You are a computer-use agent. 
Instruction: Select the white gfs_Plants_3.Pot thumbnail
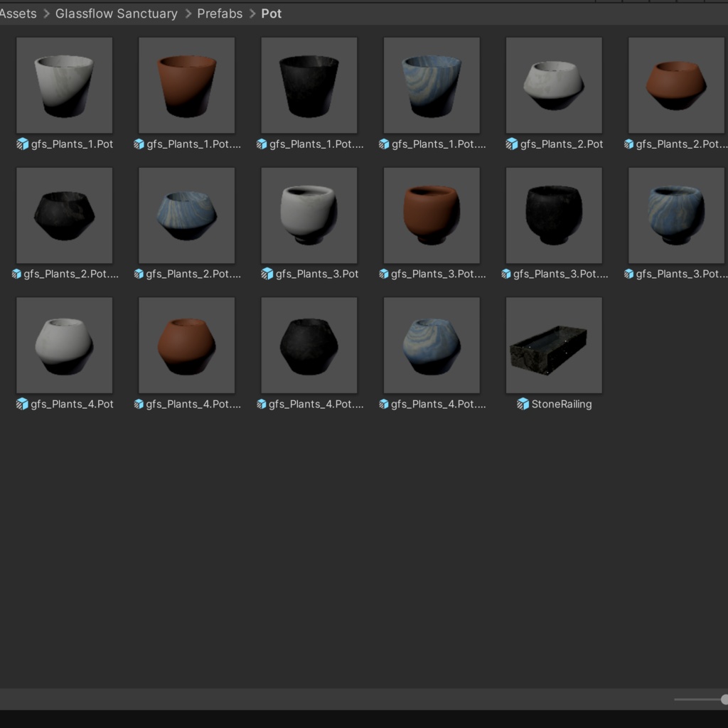point(309,215)
